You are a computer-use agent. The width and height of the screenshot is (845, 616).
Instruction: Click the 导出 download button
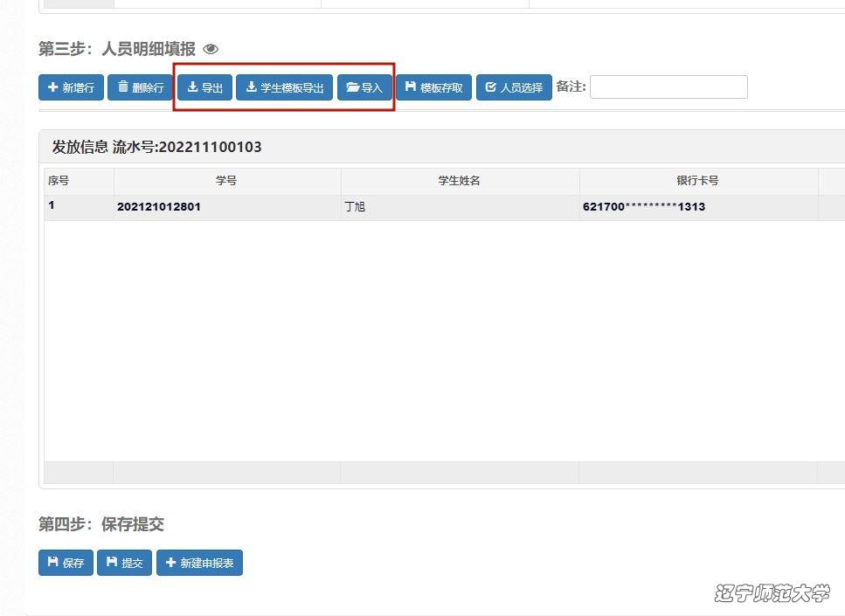point(205,87)
